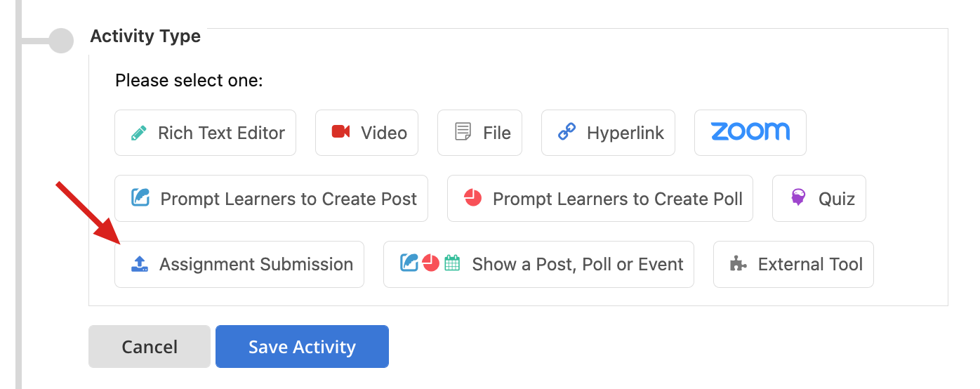Click the red video camera icon
Viewport: 980px width, 389px height.
click(340, 132)
